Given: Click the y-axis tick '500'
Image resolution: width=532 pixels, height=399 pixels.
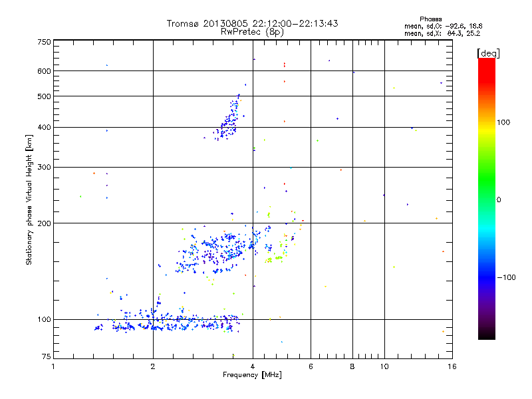Looking at the screenshot, I should click(44, 96).
